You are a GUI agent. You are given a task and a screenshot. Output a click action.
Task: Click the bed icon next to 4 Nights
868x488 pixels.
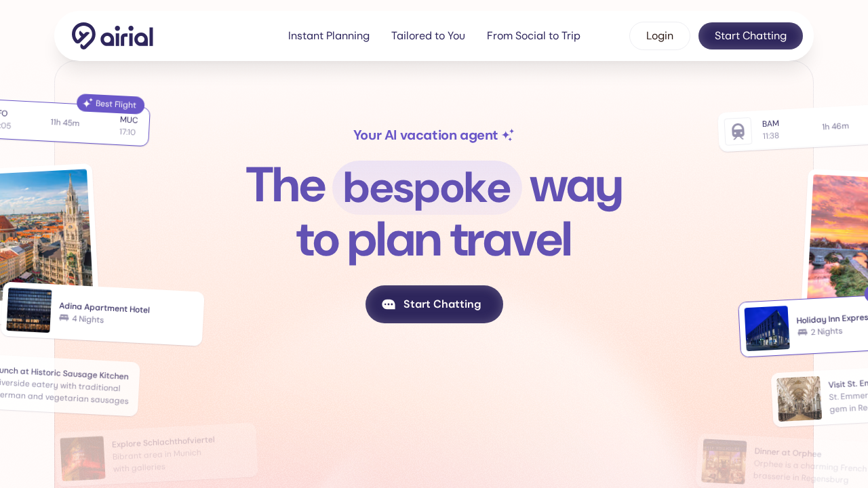(64, 317)
